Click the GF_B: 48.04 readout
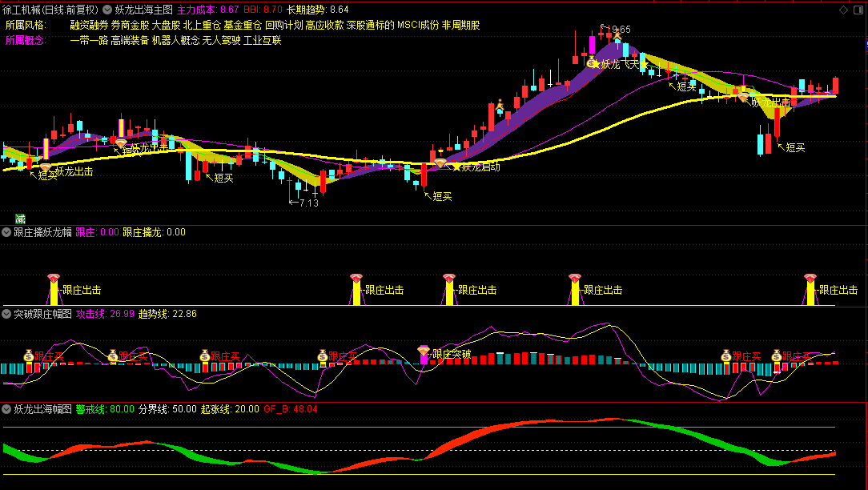This screenshot has height=490, width=868. point(291,409)
